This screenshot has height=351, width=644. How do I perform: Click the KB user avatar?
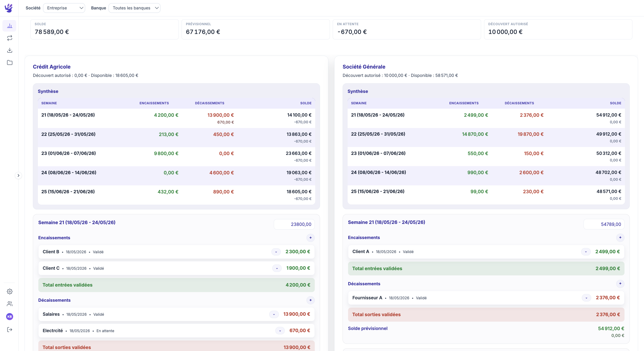click(x=9, y=317)
